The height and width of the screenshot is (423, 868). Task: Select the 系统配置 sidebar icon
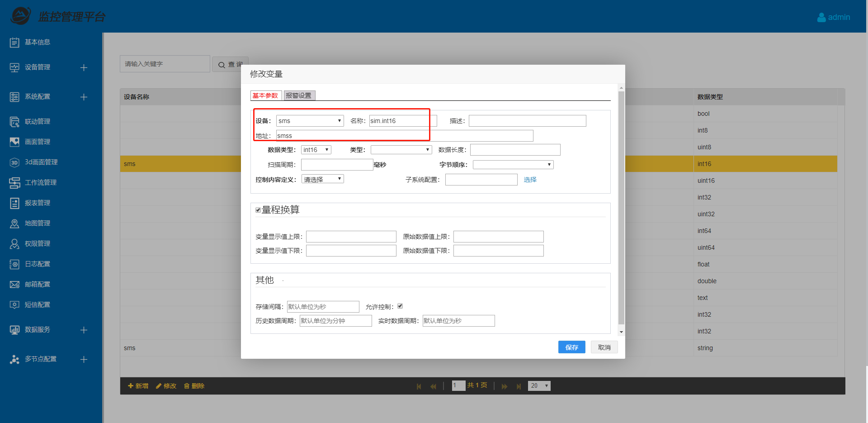[x=14, y=97]
